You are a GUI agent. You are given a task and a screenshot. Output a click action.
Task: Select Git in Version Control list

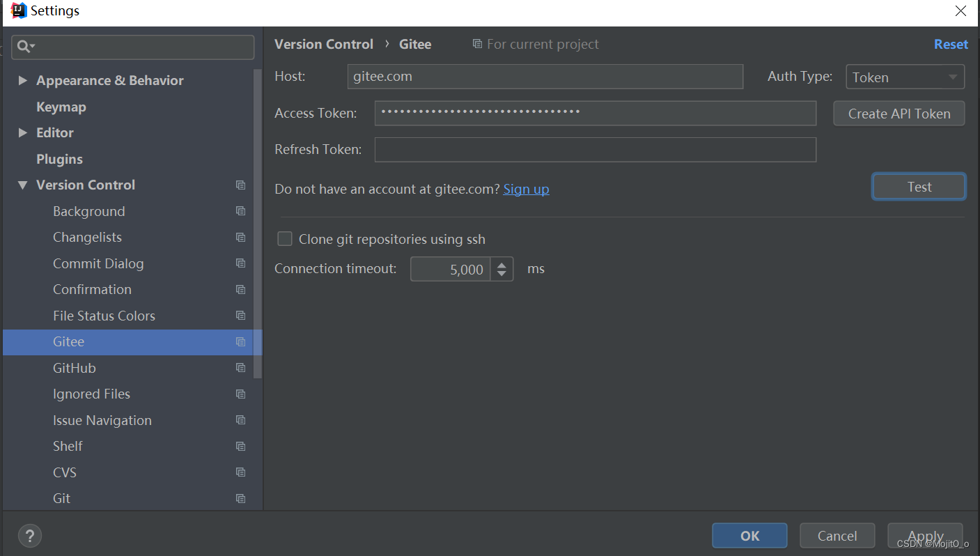tap(62, 499)
